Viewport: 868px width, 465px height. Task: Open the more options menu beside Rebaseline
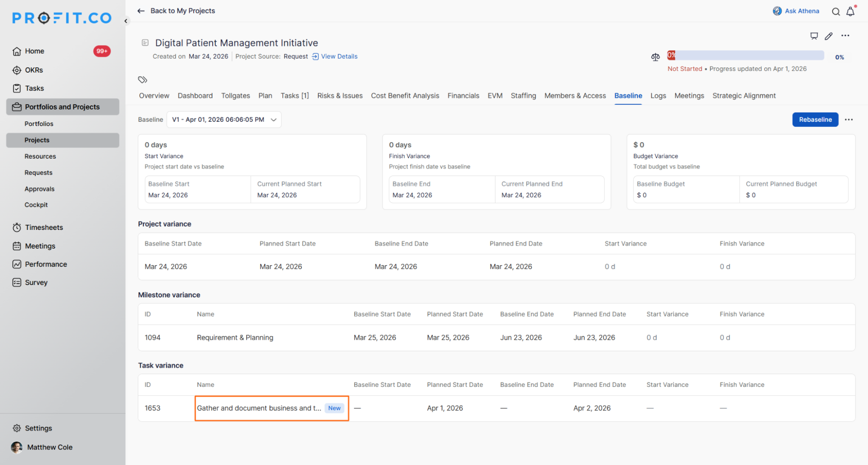848,120
